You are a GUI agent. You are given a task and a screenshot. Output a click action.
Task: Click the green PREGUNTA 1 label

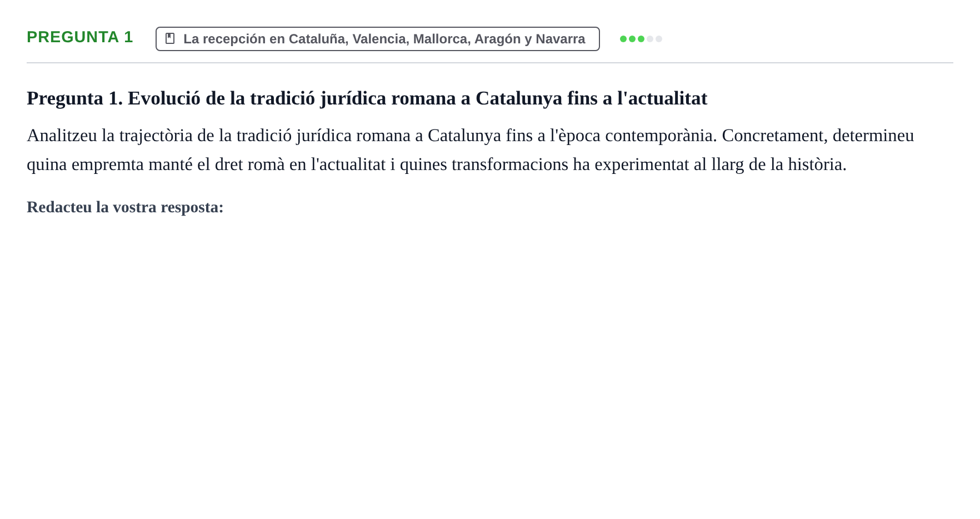(x=80, y=37)
